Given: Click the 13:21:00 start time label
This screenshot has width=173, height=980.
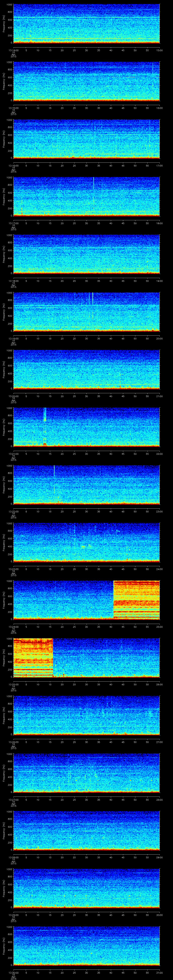Looking at the screenshot, I should pos(13,454).
